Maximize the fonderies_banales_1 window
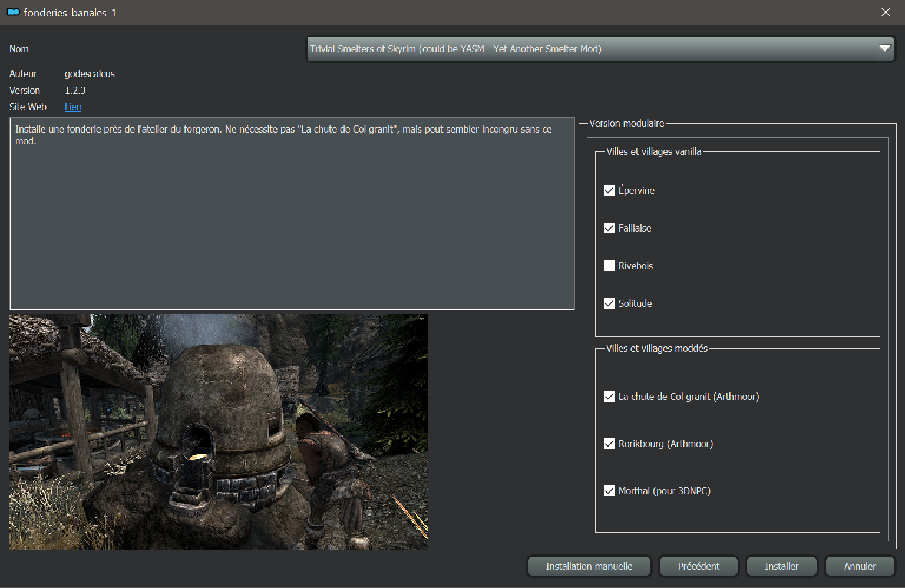This screenshot has height=588, width=905. pyautogui.click(x=844, y=12)
